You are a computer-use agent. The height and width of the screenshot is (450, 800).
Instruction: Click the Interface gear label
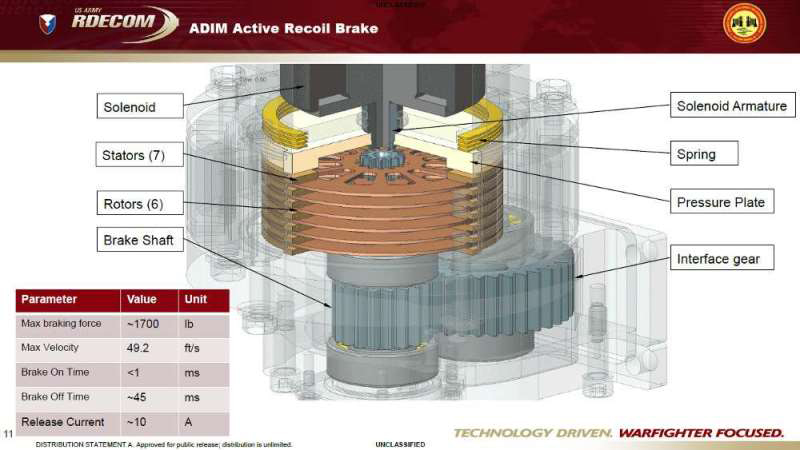click(718, 259)
